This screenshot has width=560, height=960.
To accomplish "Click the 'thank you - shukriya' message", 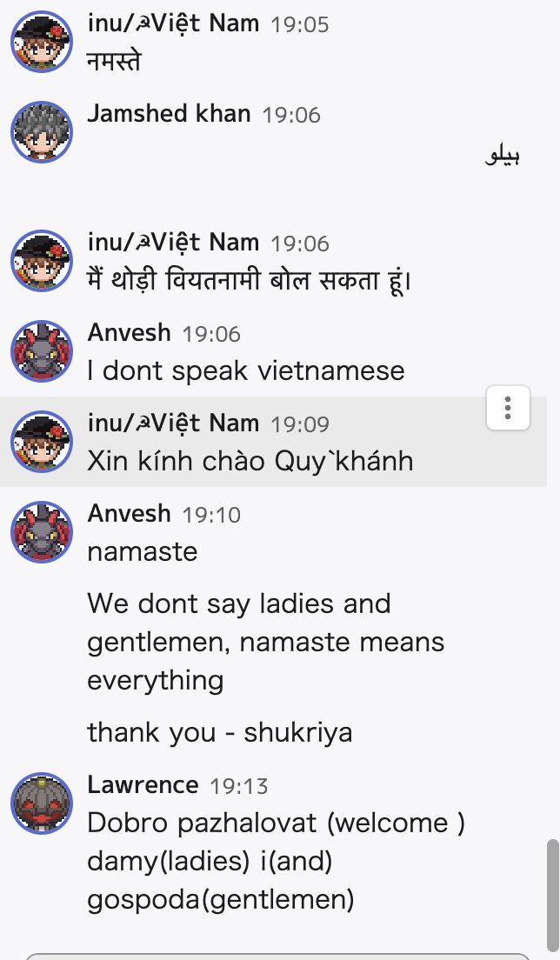I will (220, 733).
